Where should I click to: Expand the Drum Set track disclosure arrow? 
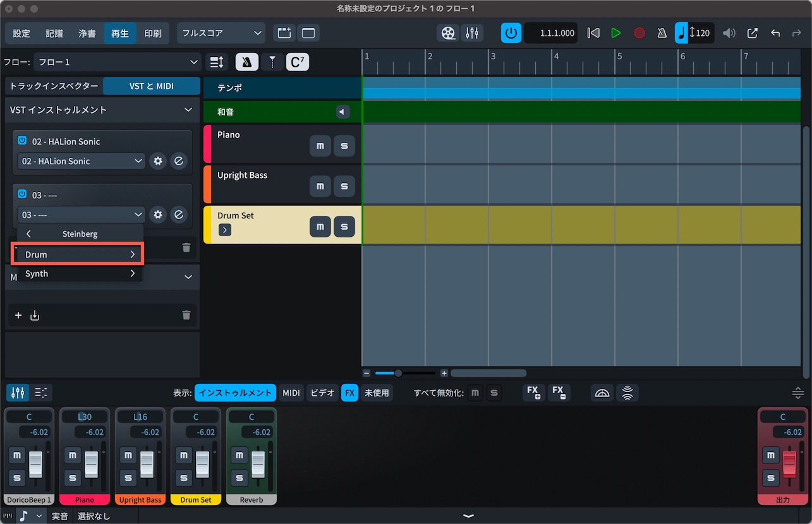pyautogui.click(x=225, y=230)
